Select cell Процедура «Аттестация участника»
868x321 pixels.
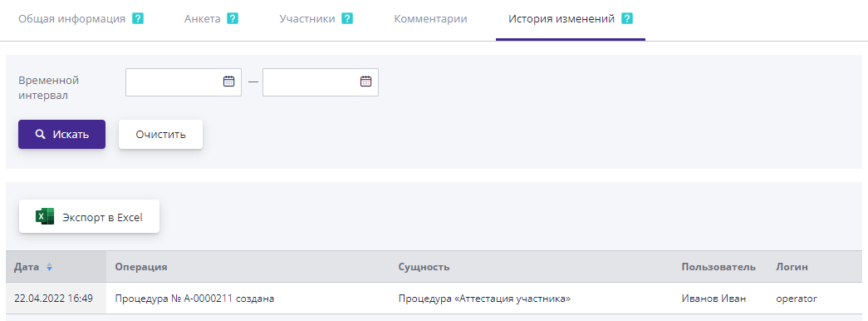(x=484, y=299)
